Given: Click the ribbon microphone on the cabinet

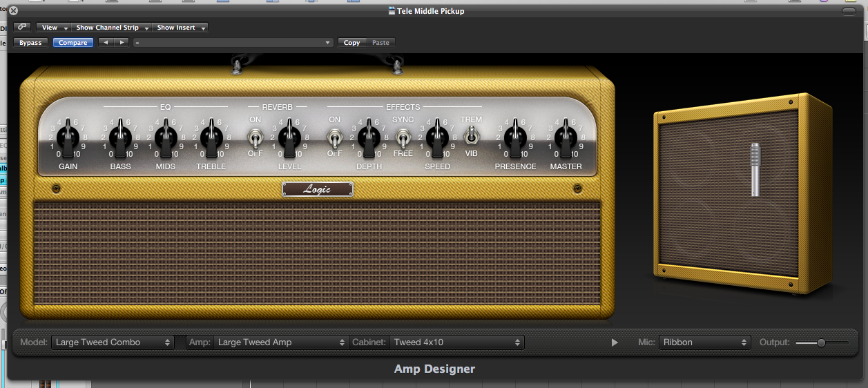Looking at the screenshot, I should point(755,168).
